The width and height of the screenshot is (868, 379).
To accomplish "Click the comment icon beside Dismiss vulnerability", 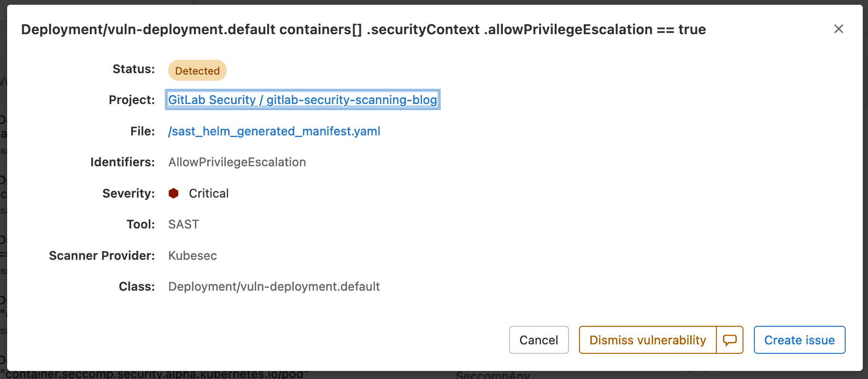I will pyautogui.click(x=730, y=340).
